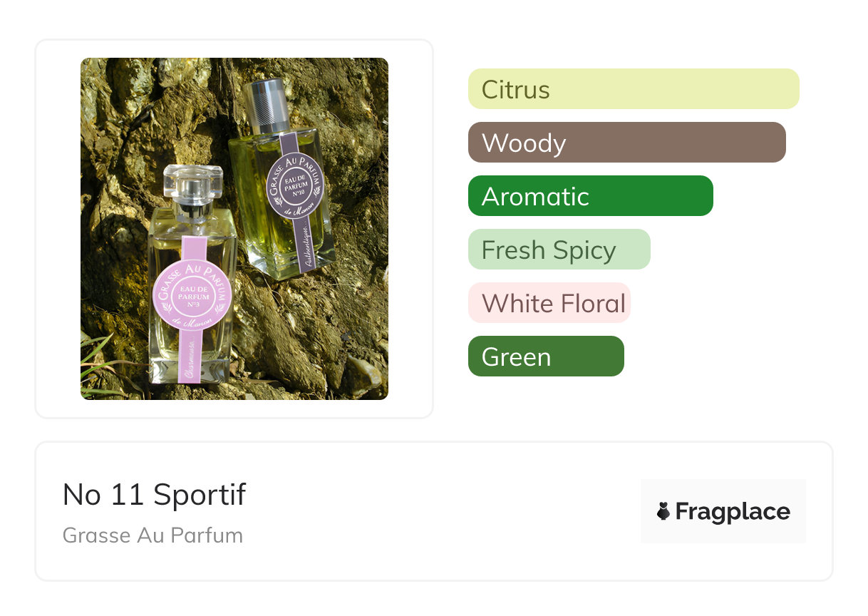Pick the White Floral accord bar
The image size is (868, 616).
[x=549, y=303]
